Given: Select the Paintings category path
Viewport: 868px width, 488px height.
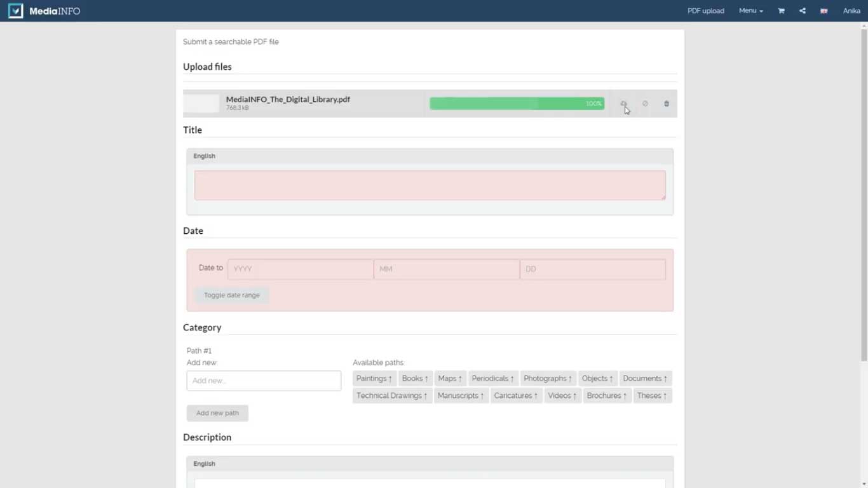Looking at the screenshot, I should pyautogui.click(x=374, y=379).
